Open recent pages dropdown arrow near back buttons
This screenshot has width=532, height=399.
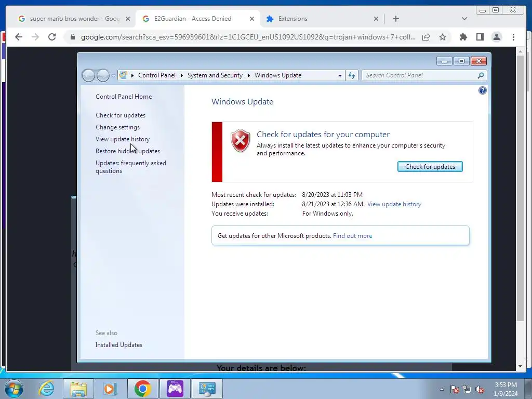tap(113, 76)
